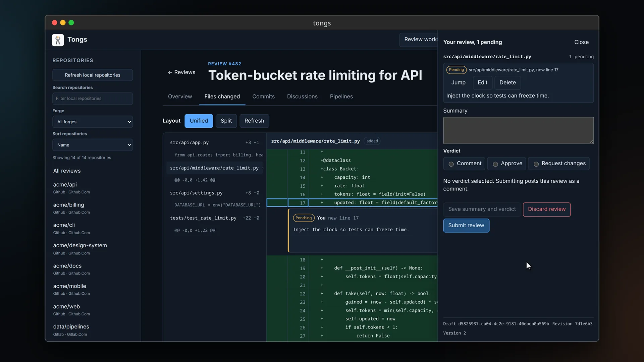The width and height of the screenshot is (644, 362).
Task: Refresh the diff view
Action: [x=254, y=121]
